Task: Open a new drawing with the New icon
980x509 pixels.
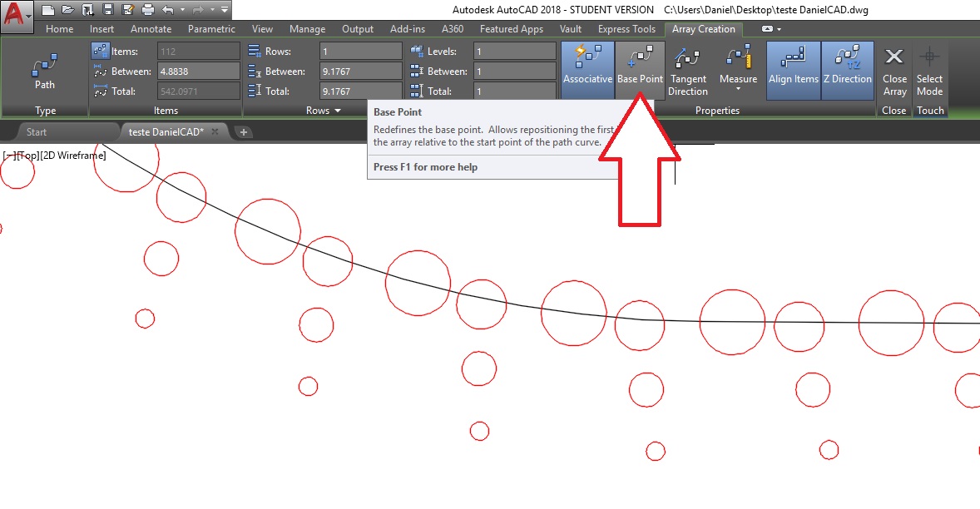Action: [47, 9]
